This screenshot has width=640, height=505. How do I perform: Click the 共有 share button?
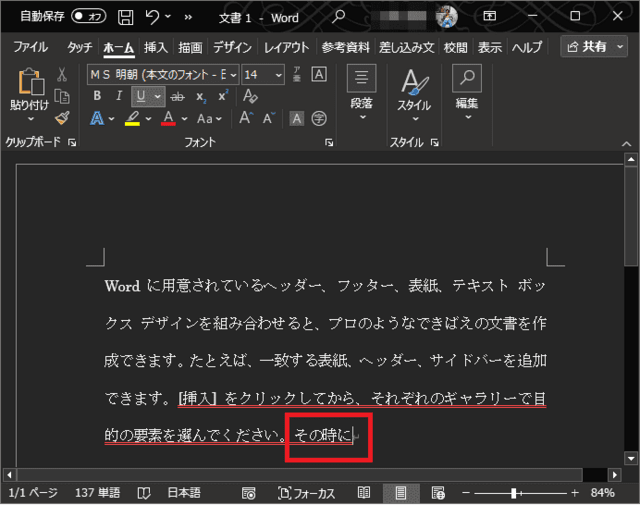point(594,47)
